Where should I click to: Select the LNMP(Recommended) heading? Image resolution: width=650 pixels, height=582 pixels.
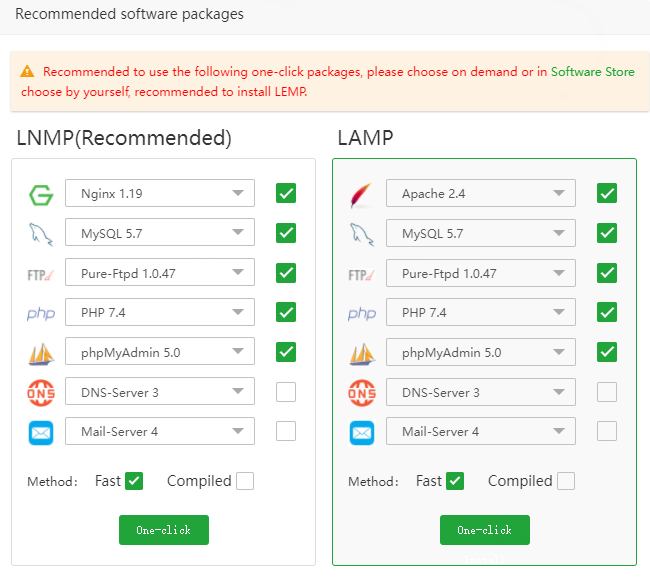click(x=124, y=138)
